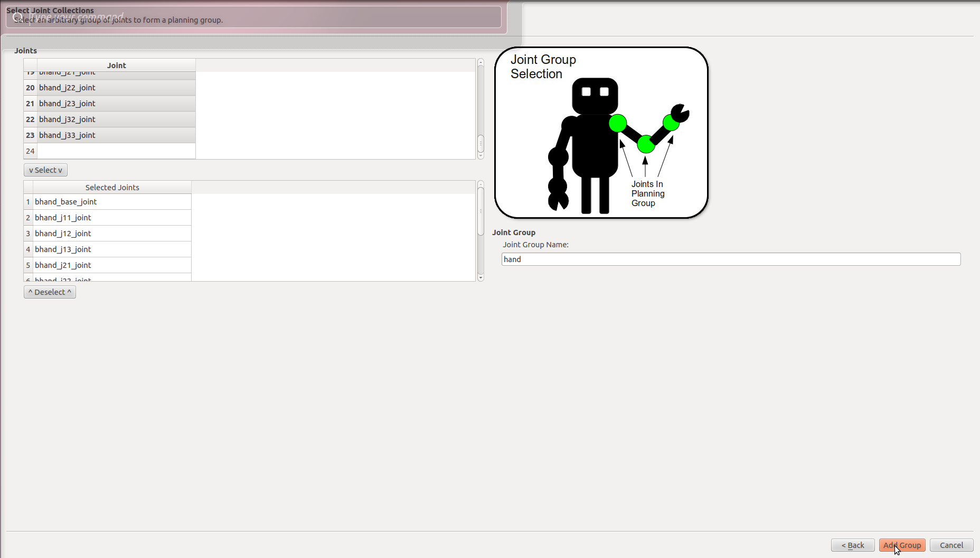Focus the Joint Group Name text field
The image size is (980, 558).
click(x=730, y=259)
